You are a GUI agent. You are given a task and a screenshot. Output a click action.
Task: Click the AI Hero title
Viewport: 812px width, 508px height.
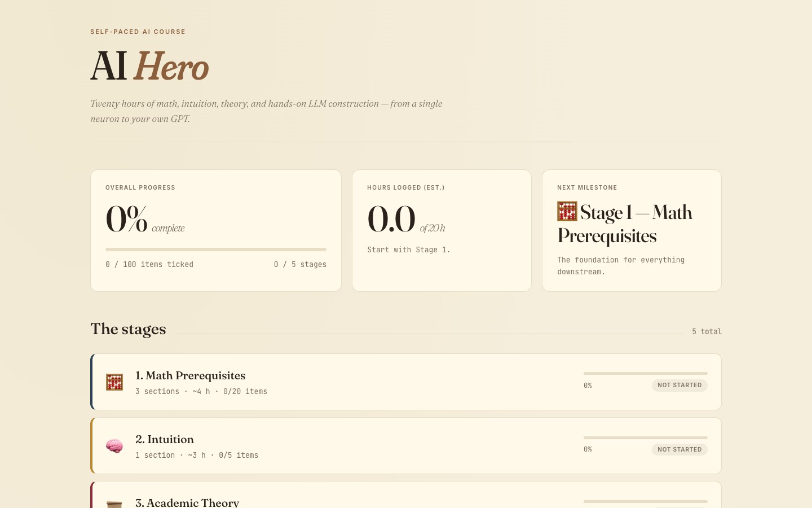(x=149, y=66)
